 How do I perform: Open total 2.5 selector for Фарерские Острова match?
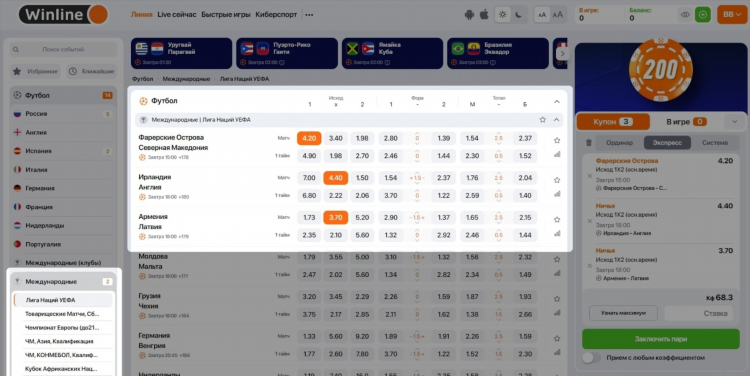[x=498, y=138]
